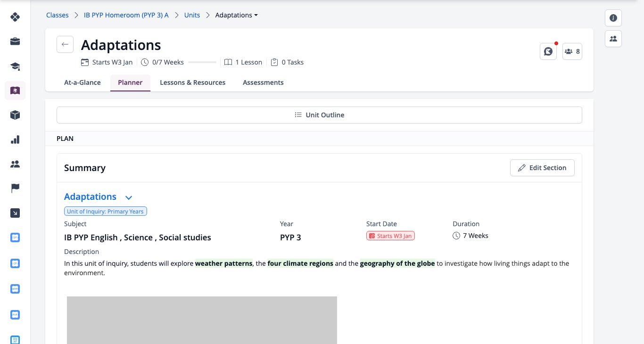Select the flag icon in sidebar

(15, 188)
